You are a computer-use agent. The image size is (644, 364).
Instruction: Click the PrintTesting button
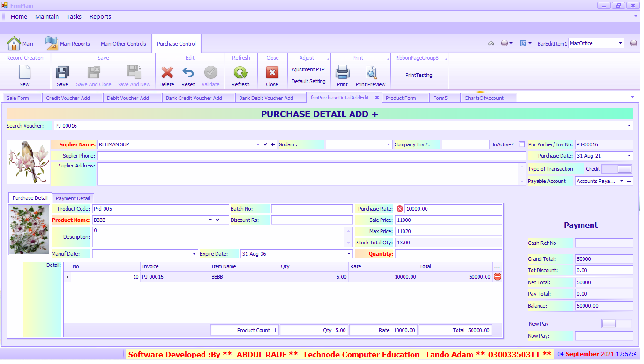(419, 75)
